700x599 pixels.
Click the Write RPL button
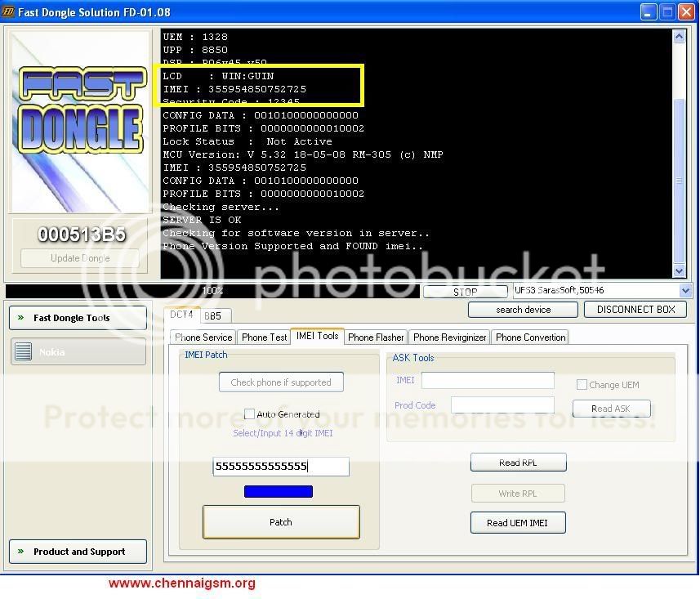pyautogui.click(x=518, y=493)
